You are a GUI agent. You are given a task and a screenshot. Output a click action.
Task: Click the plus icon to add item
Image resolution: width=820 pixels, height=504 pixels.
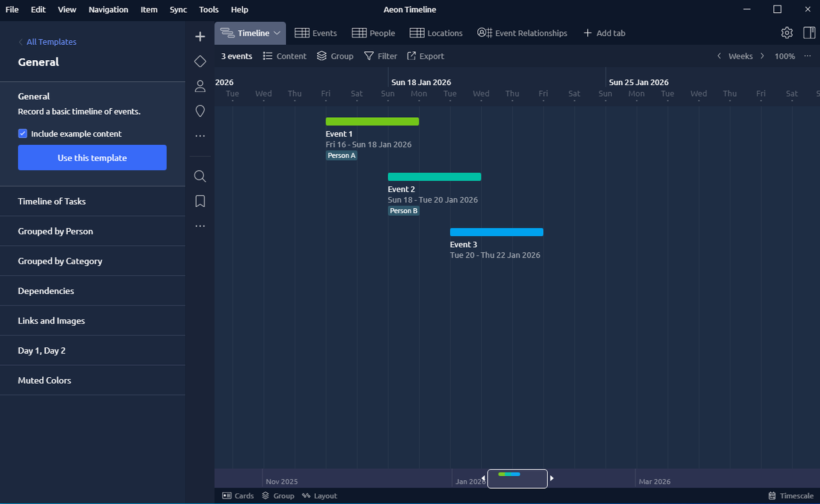click(x=200, y=37)
